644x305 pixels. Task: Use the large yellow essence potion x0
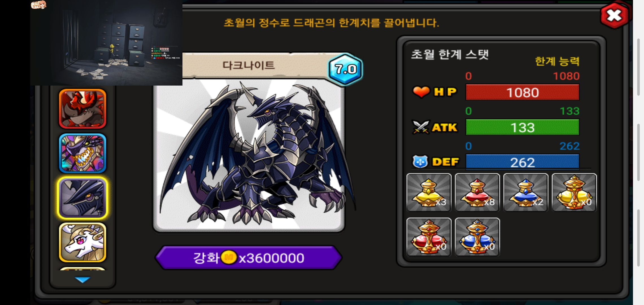[x=574, y=192]
